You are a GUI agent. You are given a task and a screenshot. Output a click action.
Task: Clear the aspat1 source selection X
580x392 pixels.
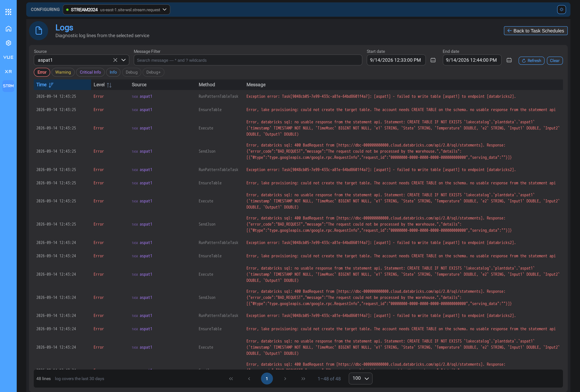115,60
